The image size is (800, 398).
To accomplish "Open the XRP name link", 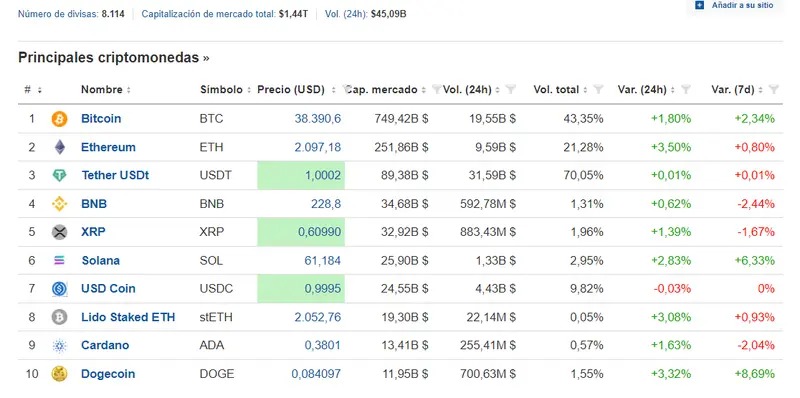I will pos(93,232).
